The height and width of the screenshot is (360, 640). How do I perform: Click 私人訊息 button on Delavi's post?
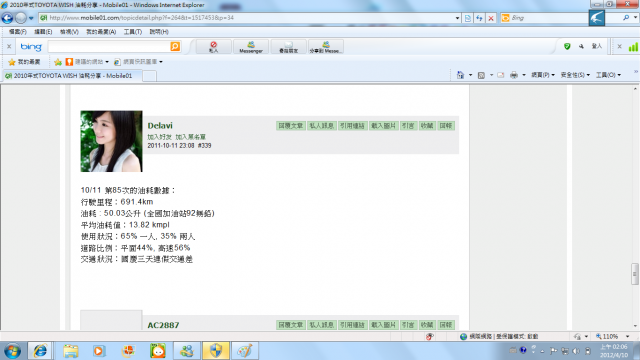click(322, 126)
